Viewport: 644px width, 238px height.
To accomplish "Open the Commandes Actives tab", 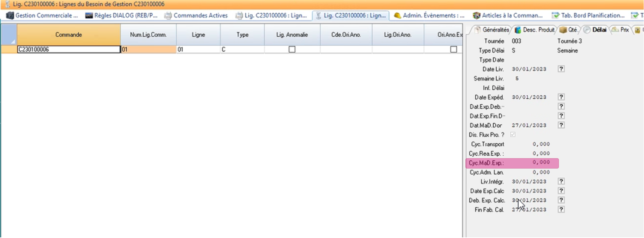I will [196, 15].
